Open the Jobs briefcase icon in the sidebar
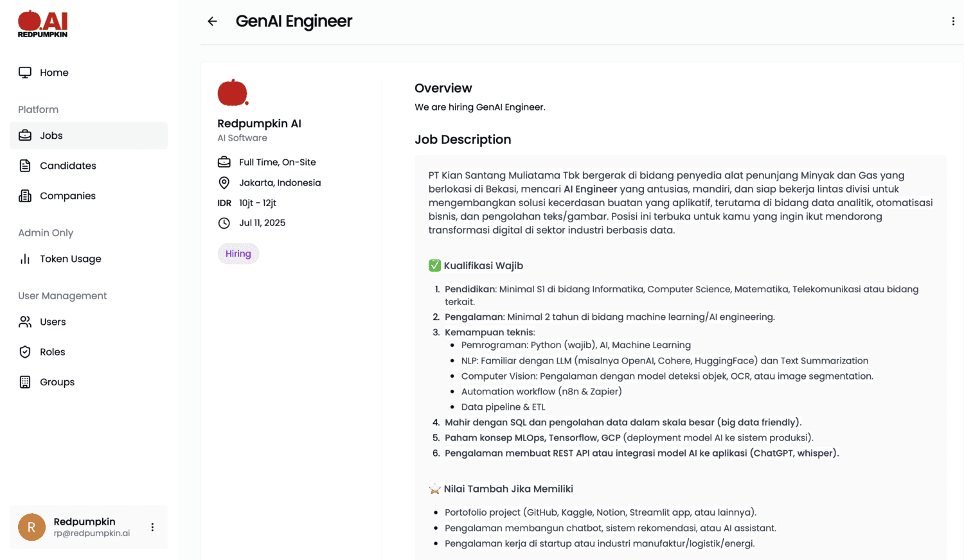The width and height of the screenshot is (964, 560). pyautogui.click(x=25, y=136)
